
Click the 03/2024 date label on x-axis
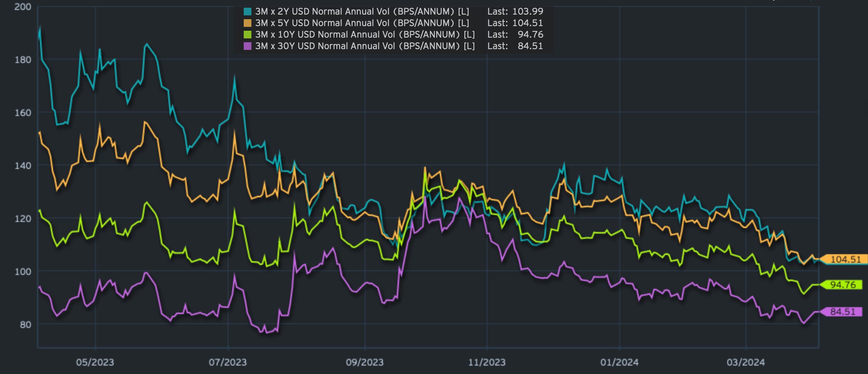click(745, 362)
